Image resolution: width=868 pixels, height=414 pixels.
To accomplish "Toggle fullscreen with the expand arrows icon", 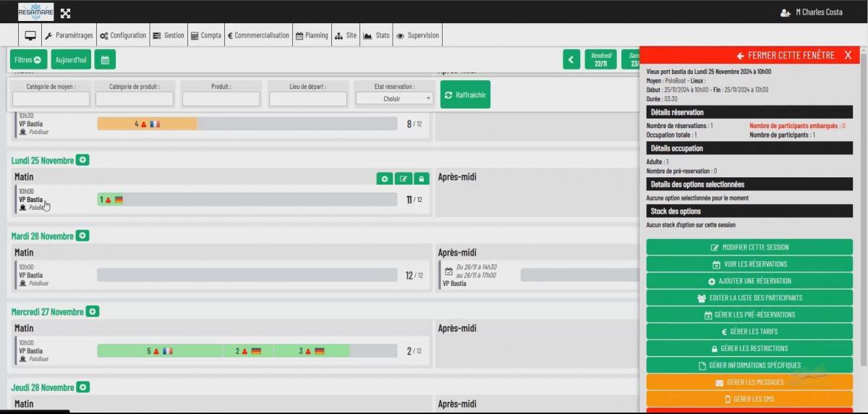I will (65, 13).
